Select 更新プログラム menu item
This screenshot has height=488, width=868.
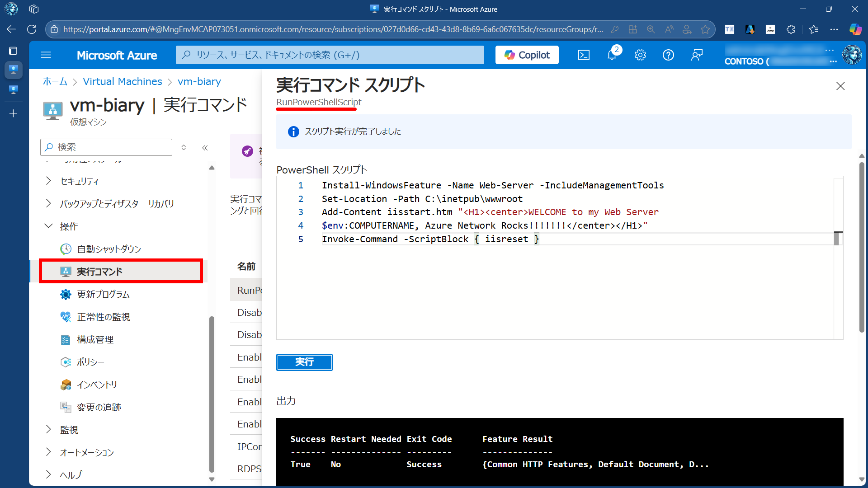pos(103,294)
